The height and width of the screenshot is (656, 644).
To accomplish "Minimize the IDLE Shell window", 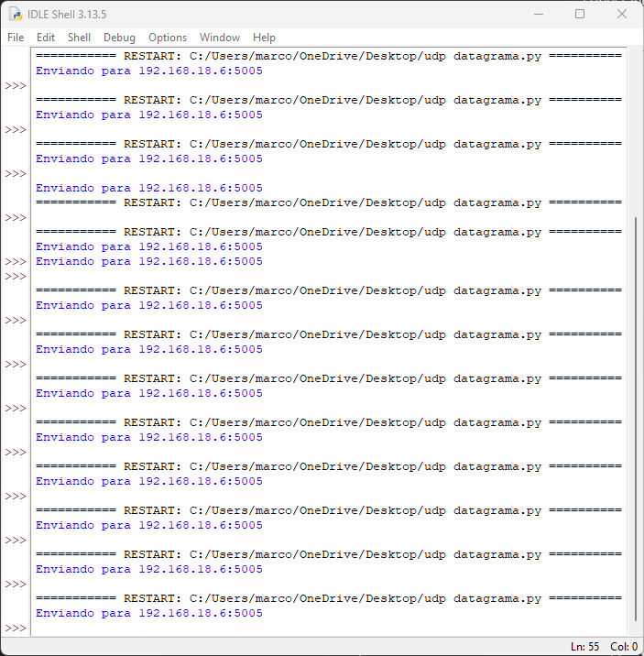I will click(x=538, y=15).
